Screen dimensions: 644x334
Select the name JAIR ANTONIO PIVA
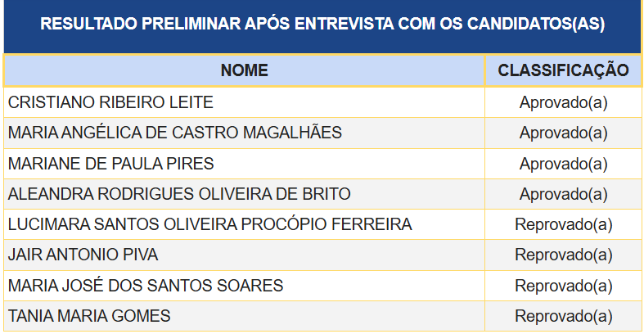(83, 255)
